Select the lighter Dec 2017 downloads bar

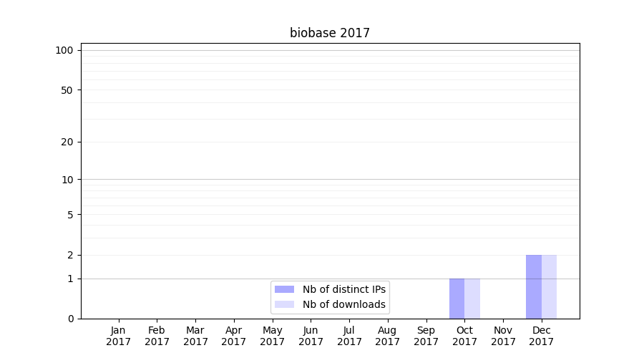coord(549,286)
